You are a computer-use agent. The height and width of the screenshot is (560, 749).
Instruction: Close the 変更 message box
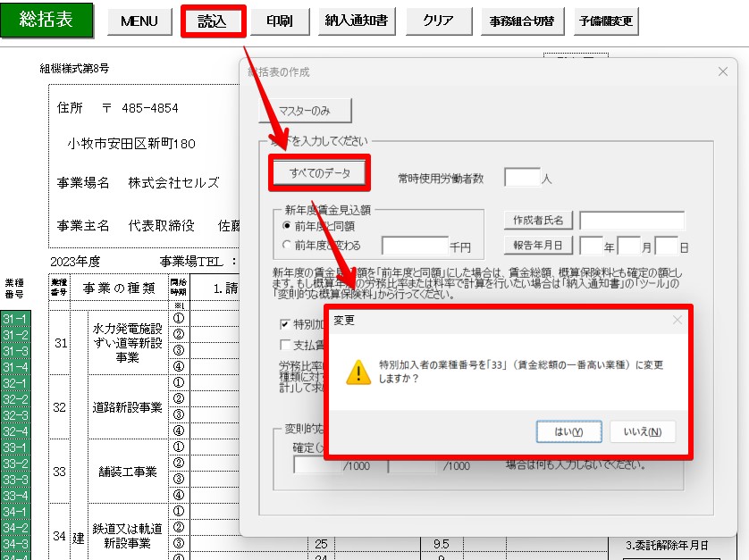pyautogui.click(x=677, y=320)
